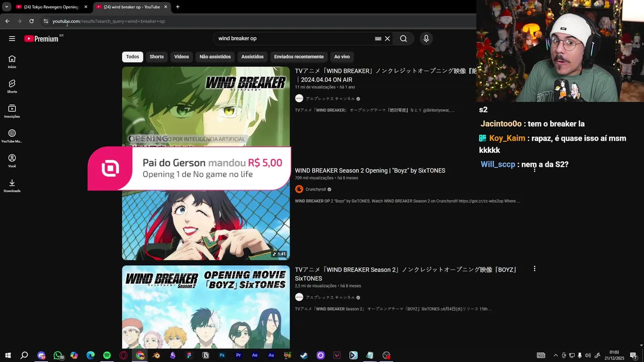644x362 pixels.
Task: Open Inscrições in the sidebar
Action: tap(12, 111)
